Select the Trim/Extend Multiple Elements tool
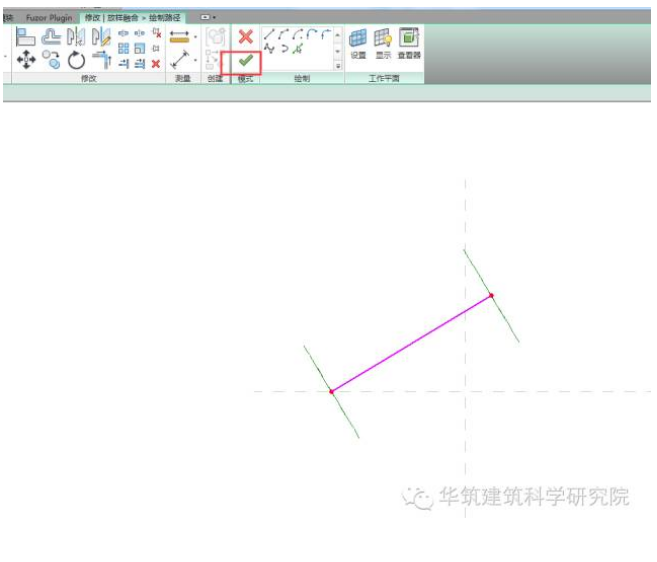Viewport: 657px width, 562px height. coord(140,64)
